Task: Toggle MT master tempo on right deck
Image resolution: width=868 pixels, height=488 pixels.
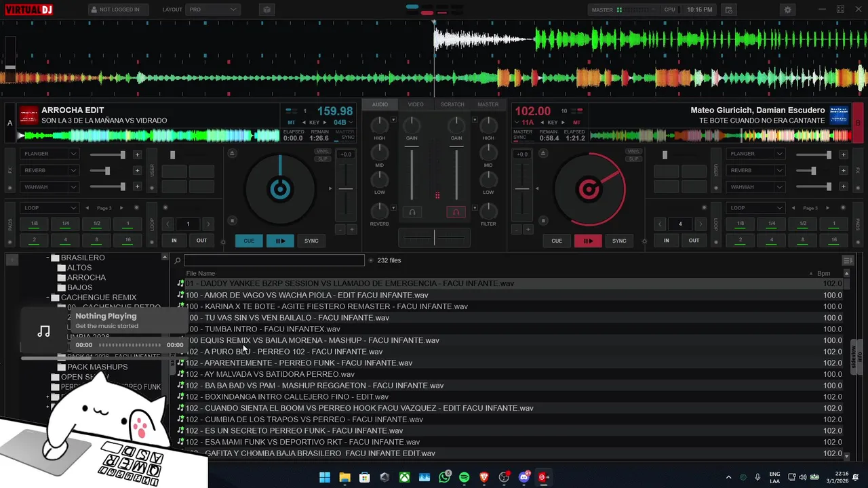Action: click(576, 123)
